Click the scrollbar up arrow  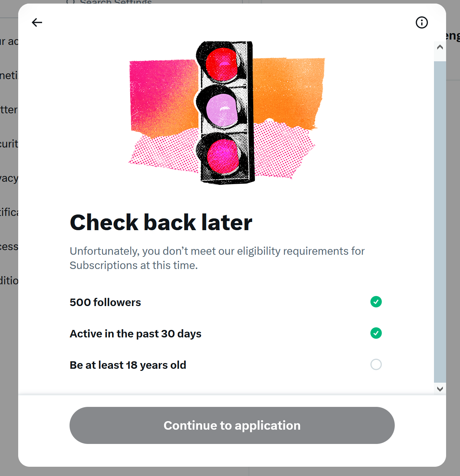440,47
